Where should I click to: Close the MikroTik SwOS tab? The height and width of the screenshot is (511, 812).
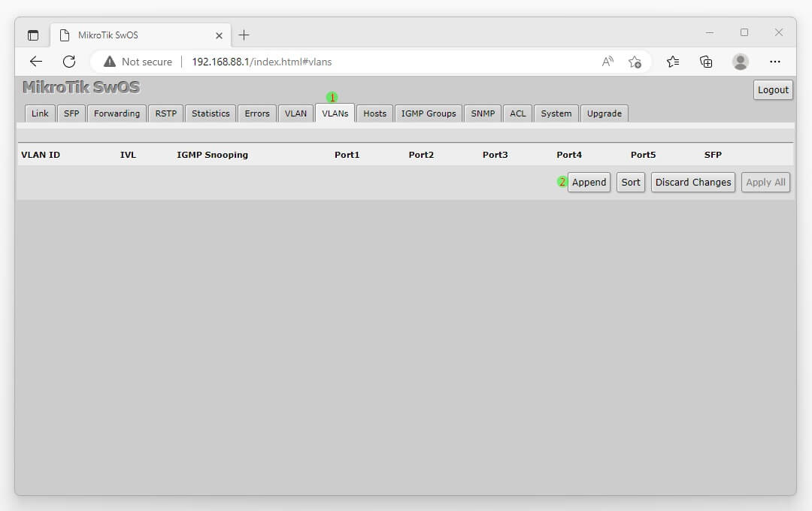pyautogui.click(x=219, y=35)
